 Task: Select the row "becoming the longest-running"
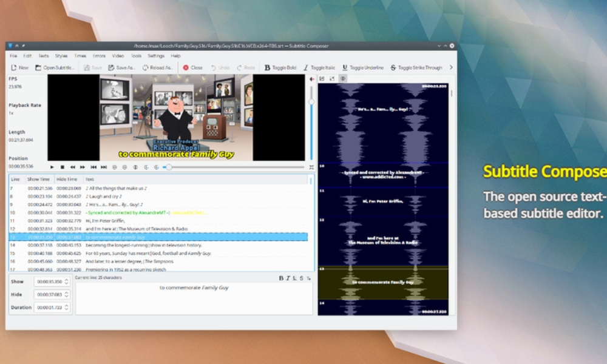click(158, 245)
